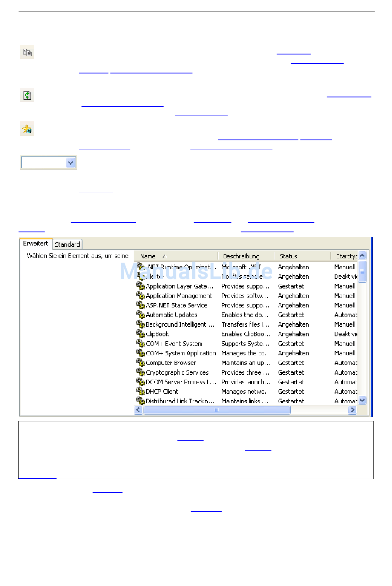Click the scroll down arrow of services list
392x586 pixels.
click(x=362, y=400)
